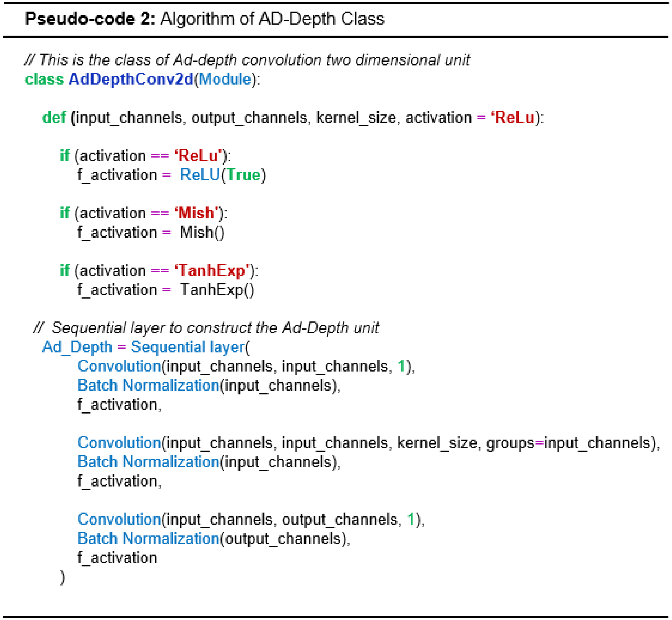
Task: Click the red 'TanhExp' string
Action: pos(212,271)
